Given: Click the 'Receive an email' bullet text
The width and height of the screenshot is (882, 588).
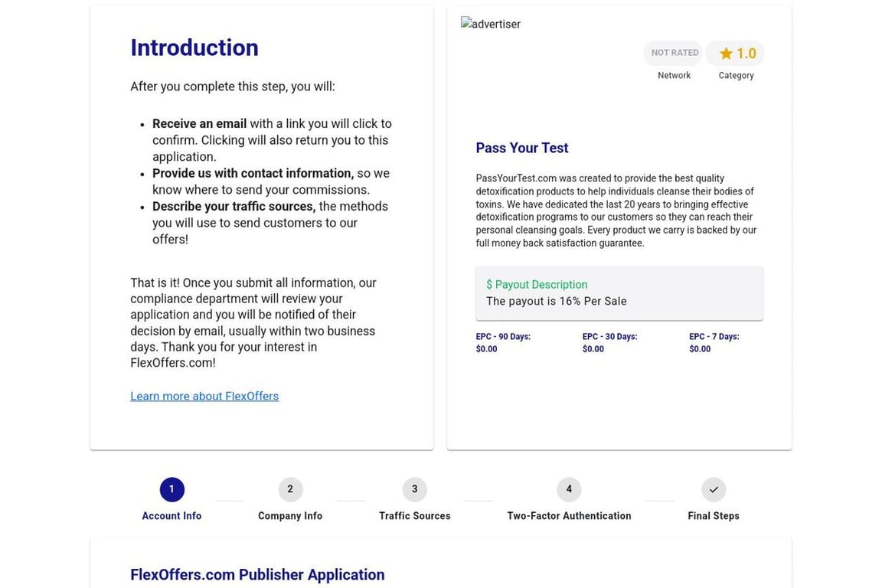Looking at the screenshot, I should tap(199, 124).
